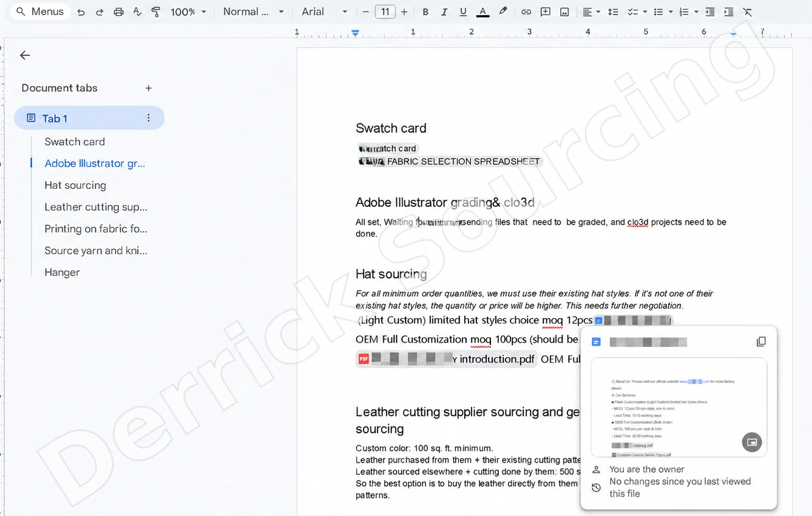This screenshot has height=516, width=812.
Task: Insert a checklist
Action: click(x=633, y=12)
